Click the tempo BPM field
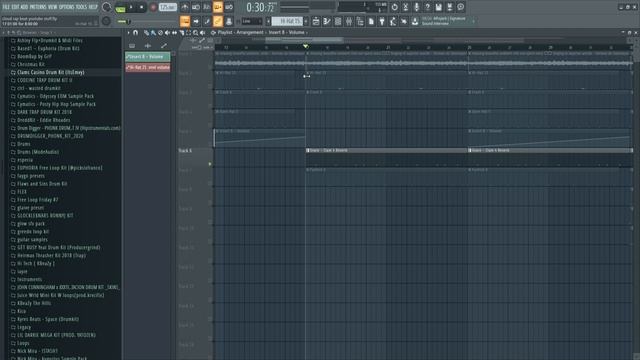The height and width of the screenshot is (360, 640). [x=167, y=7]
